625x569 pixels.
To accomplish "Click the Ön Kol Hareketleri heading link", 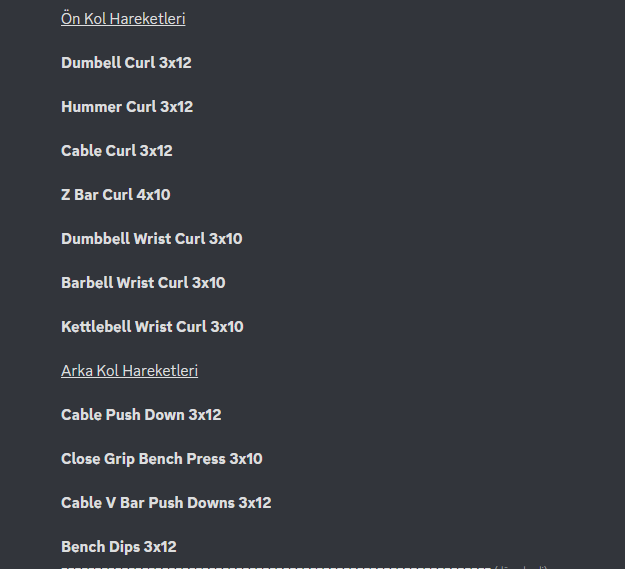I will 123,19.
